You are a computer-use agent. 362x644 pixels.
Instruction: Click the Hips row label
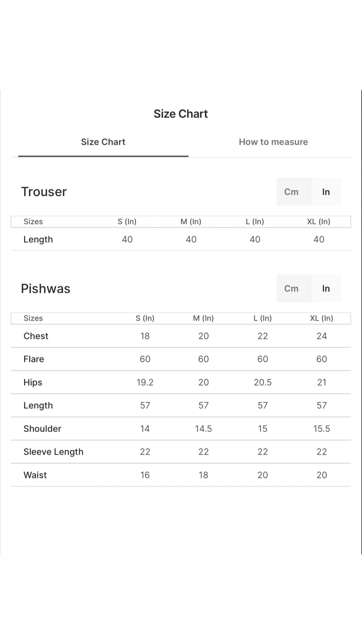[33, 383]
